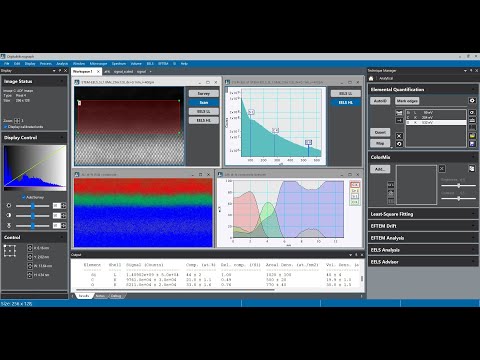Screen dimensions: 480x360
Task: Collapse the Elemental Quantification section
Action: tap(473, 90)
